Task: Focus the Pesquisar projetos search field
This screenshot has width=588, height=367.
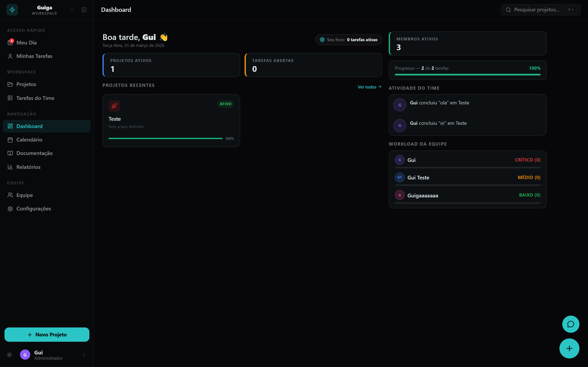Action: click(537, 10)
